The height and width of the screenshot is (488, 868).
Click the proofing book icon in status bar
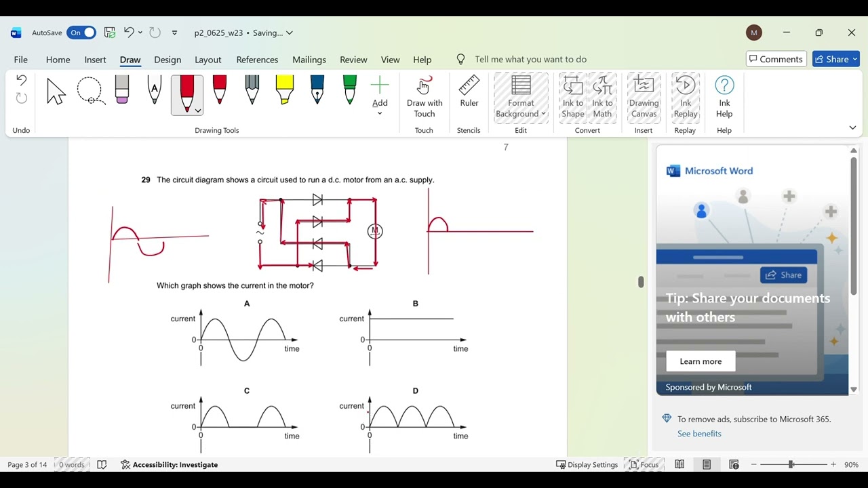102,465
